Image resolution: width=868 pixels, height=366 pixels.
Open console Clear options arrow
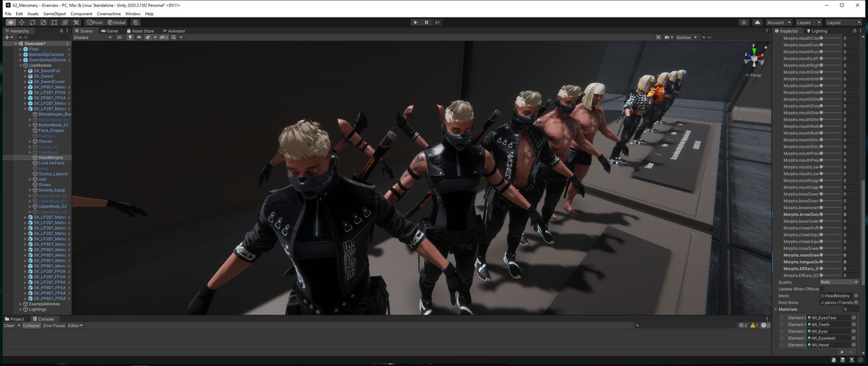coord(18,325)
